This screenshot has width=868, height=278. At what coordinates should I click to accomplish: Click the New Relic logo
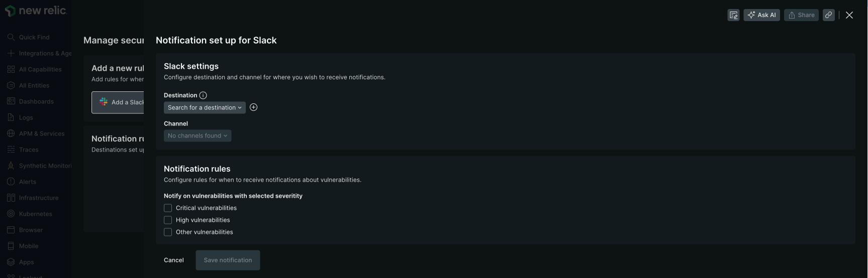pyautogui.click(x=35, y=11)
